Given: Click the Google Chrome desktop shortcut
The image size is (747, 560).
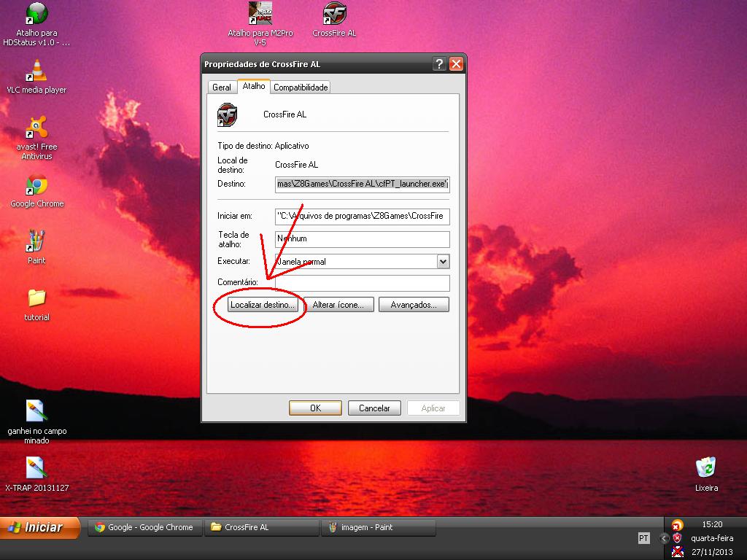Looking at the screenshot, I should 36,186.
